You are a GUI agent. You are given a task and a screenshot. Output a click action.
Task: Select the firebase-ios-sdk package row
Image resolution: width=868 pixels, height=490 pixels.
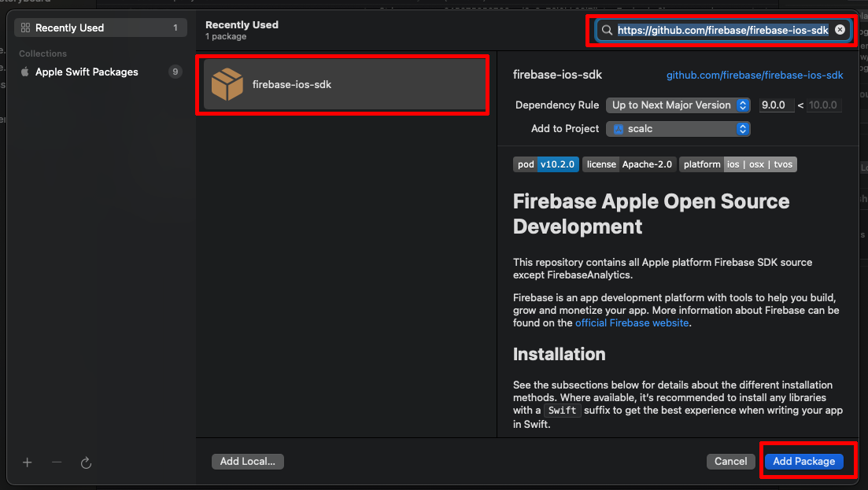[x=343, y=85]
